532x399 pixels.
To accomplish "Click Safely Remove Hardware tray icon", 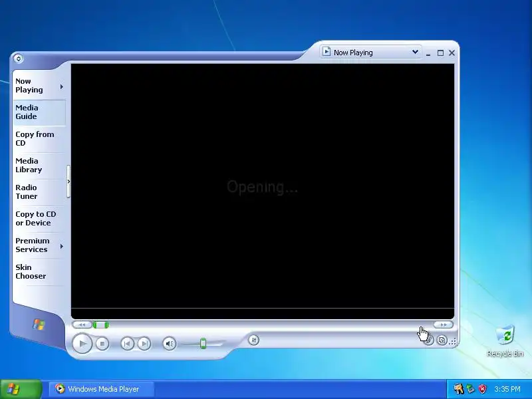I will pyautogui.click(x=471, y=389).
